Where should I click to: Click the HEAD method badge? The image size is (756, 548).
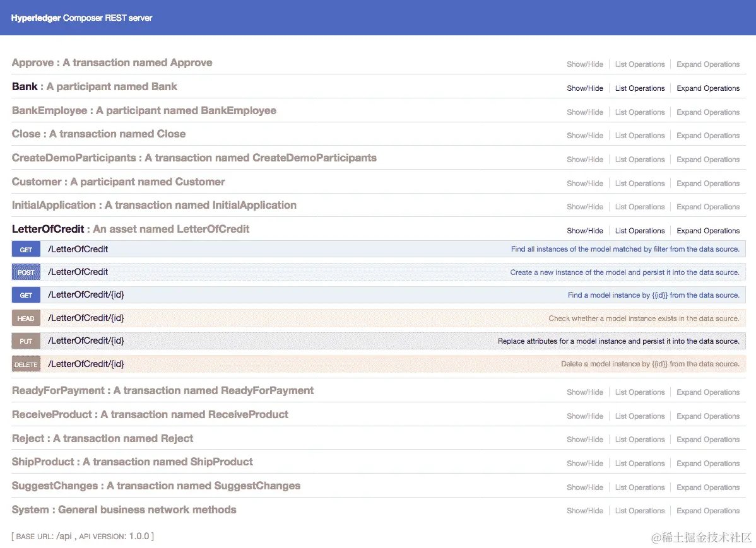26,318
